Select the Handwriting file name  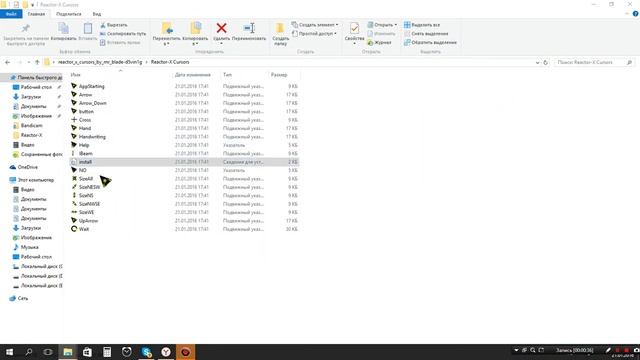92,136
